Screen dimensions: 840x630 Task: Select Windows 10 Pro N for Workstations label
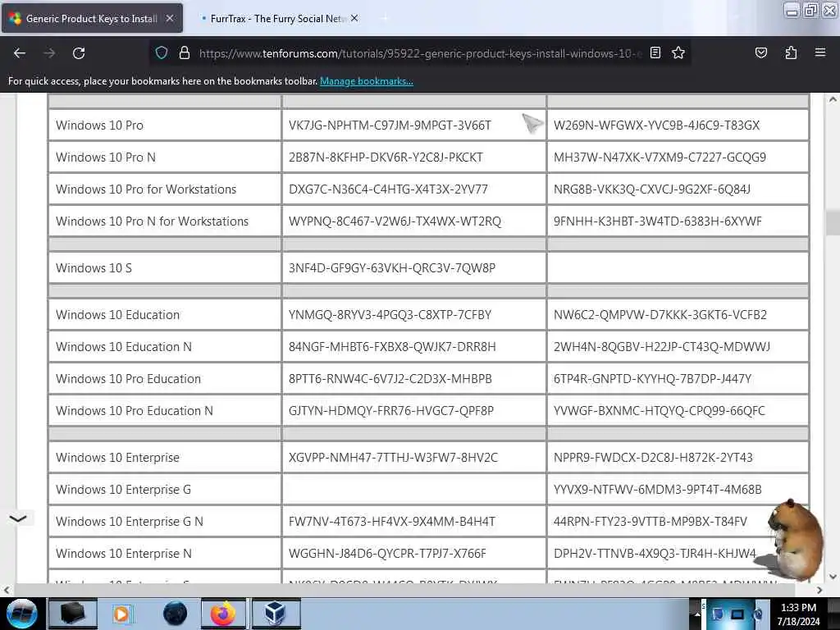[x=152, y=221]
